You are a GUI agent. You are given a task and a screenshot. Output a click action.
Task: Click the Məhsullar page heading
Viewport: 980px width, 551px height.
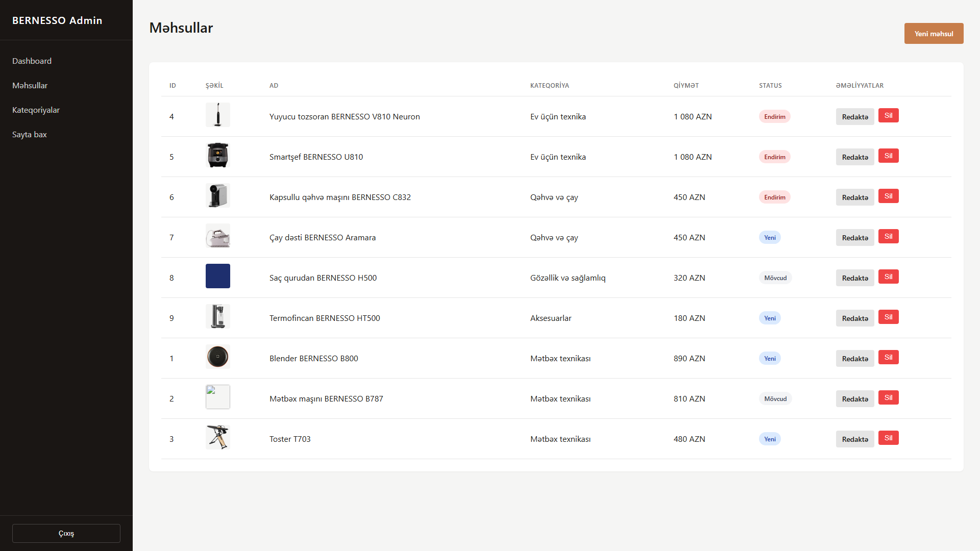181,28
